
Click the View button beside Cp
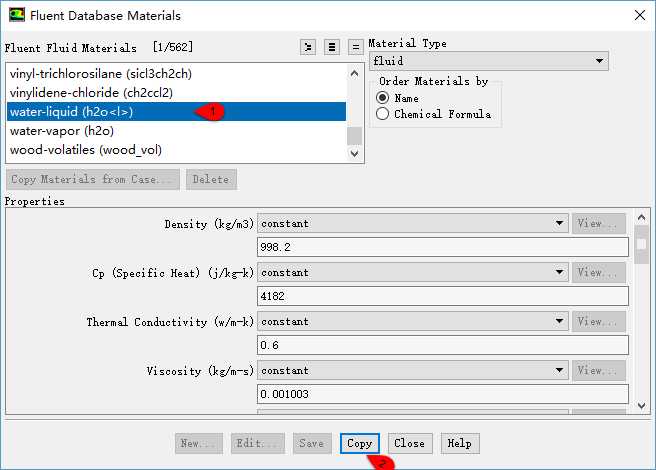click(x=599, y=272)
